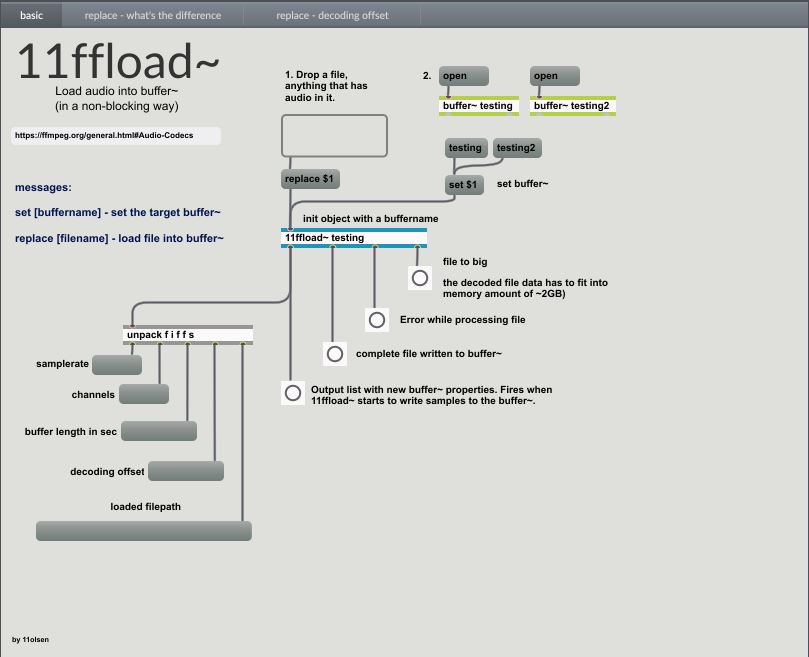809x657 pixels.
Task: Click the samplerate output message box
Action: 117,365
